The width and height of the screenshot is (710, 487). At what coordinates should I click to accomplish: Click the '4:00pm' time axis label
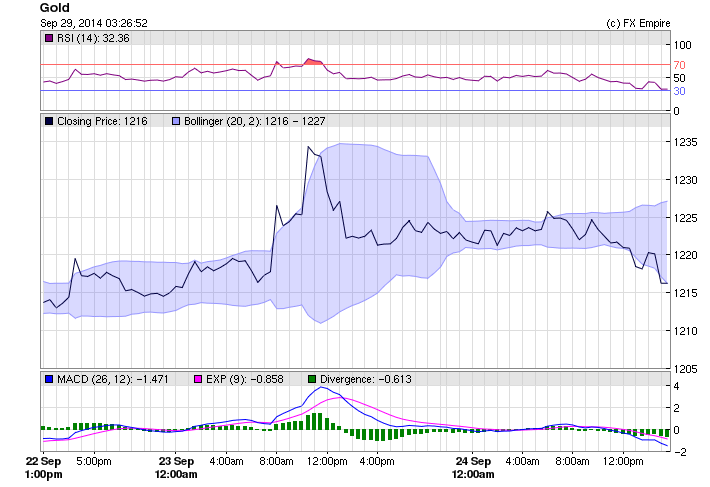pos(377,462)
